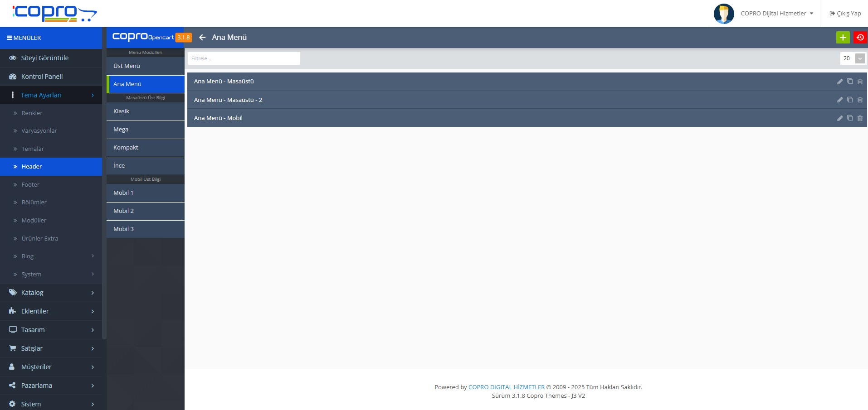Expand the Katalog sidebar section
This screenshot has width=868, height=410.
(x=51, y=293)
